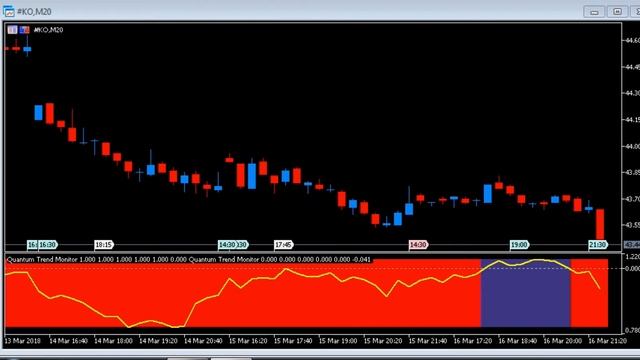The height and width of the screenshot is (360, 640).
Task: Select the 21:30 time marker
Action: (x=598, y=245)
